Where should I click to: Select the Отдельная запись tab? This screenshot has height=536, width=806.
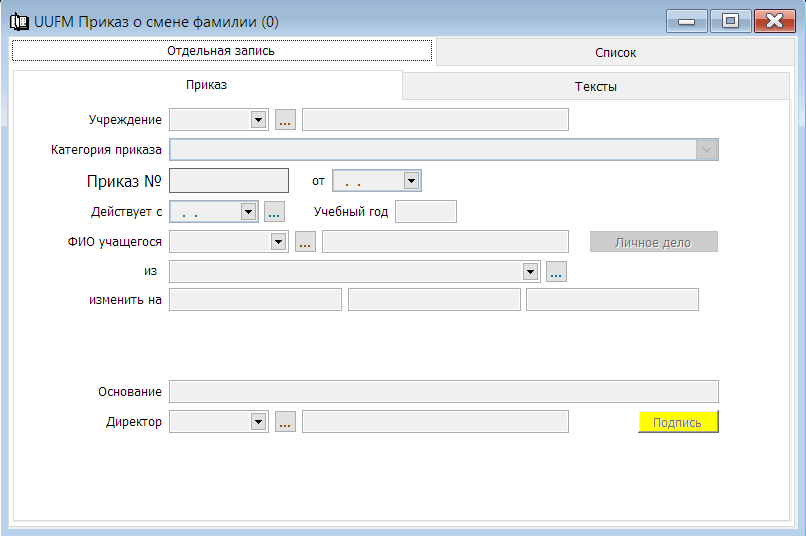tap(221, 51)
